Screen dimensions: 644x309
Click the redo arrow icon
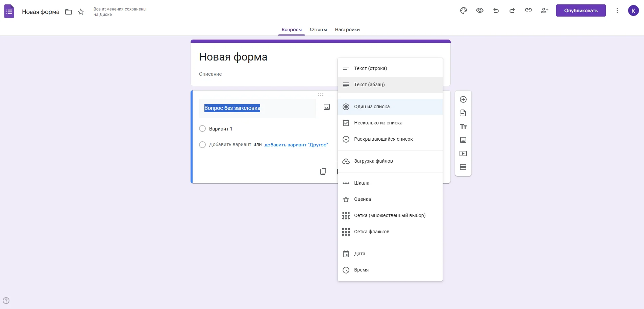512,10
